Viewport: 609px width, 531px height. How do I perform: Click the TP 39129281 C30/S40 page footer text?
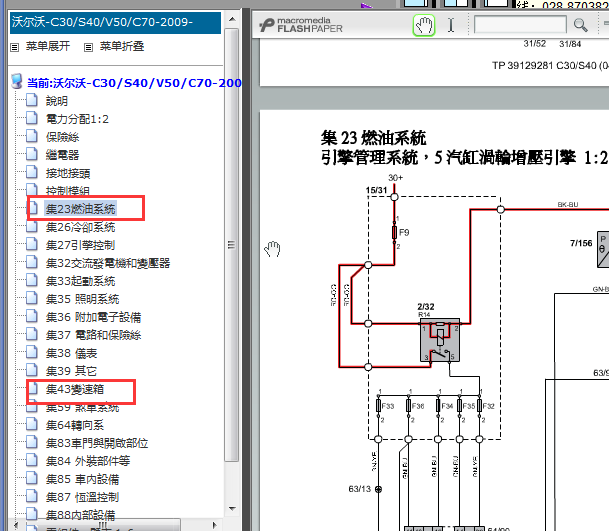[550, 65]
